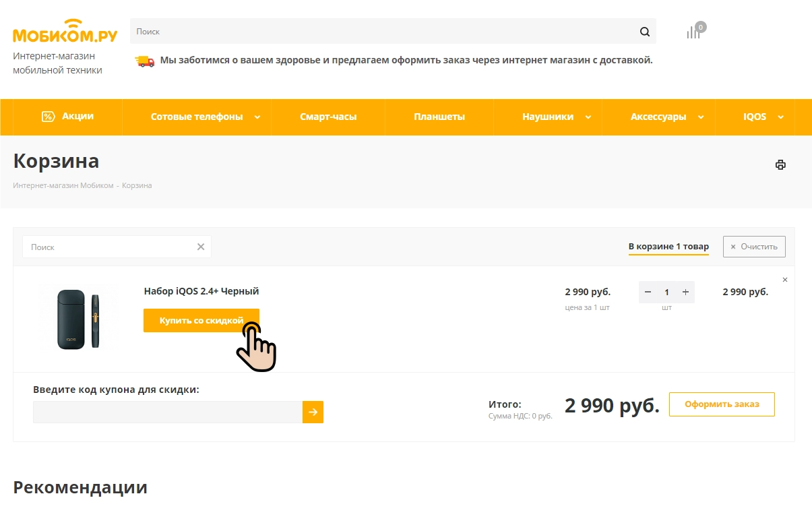This screenshot has height=525, width=812.
Task: Click the Корзина breadcrumb text
Action: point(137,185)
